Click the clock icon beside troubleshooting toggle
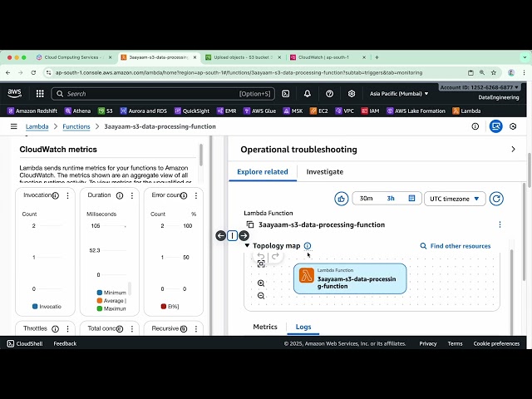 (x=513, y=126)
